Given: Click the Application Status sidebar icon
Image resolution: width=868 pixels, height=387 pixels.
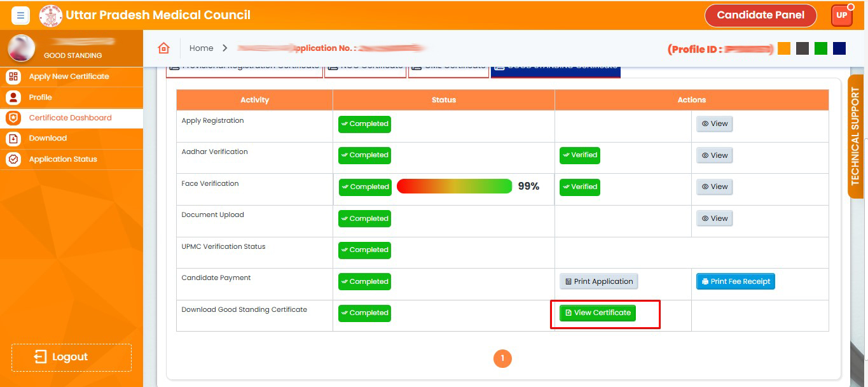Looking at the screenshot, I should (x=13, y=159).
